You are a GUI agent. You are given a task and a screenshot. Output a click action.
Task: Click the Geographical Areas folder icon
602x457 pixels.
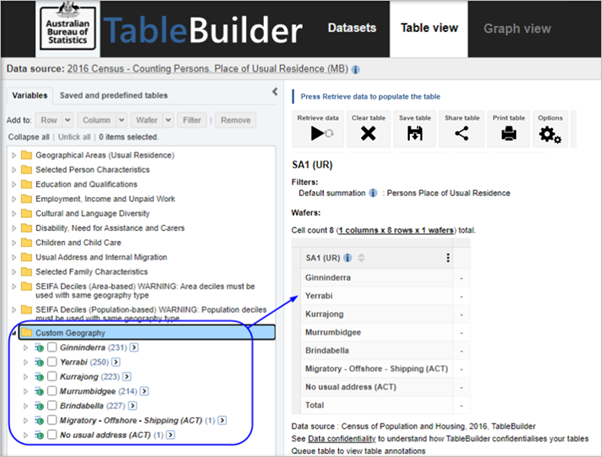tap(26, 155)
